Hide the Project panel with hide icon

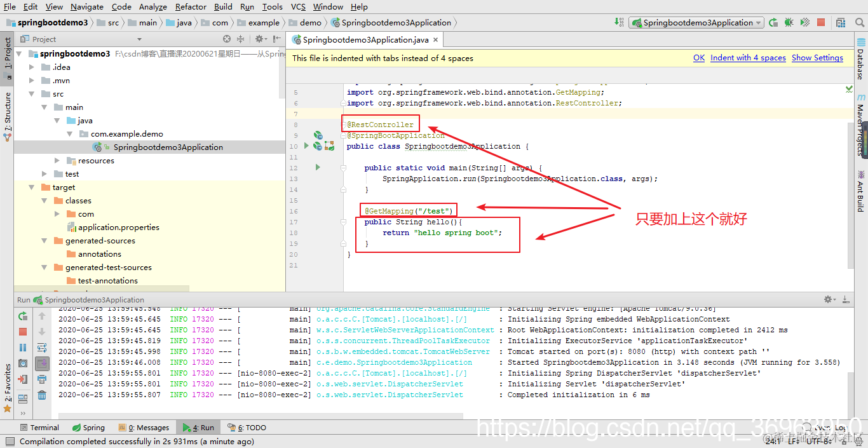click(277, 39)
